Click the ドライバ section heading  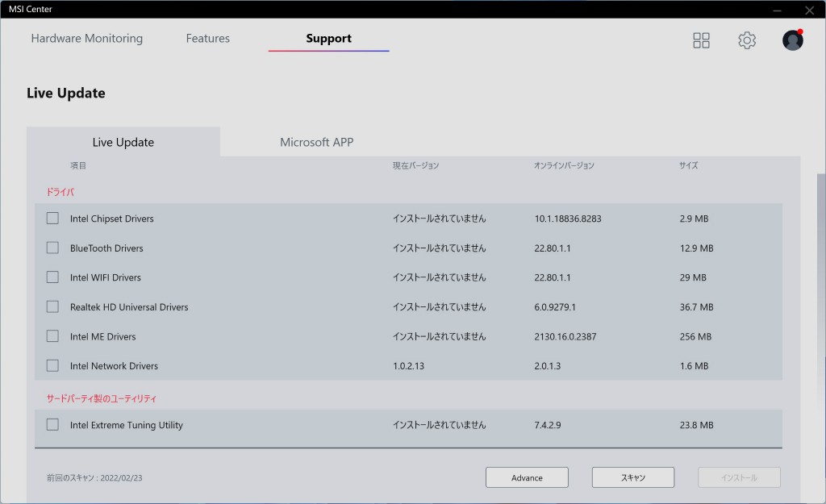point(60,192)
